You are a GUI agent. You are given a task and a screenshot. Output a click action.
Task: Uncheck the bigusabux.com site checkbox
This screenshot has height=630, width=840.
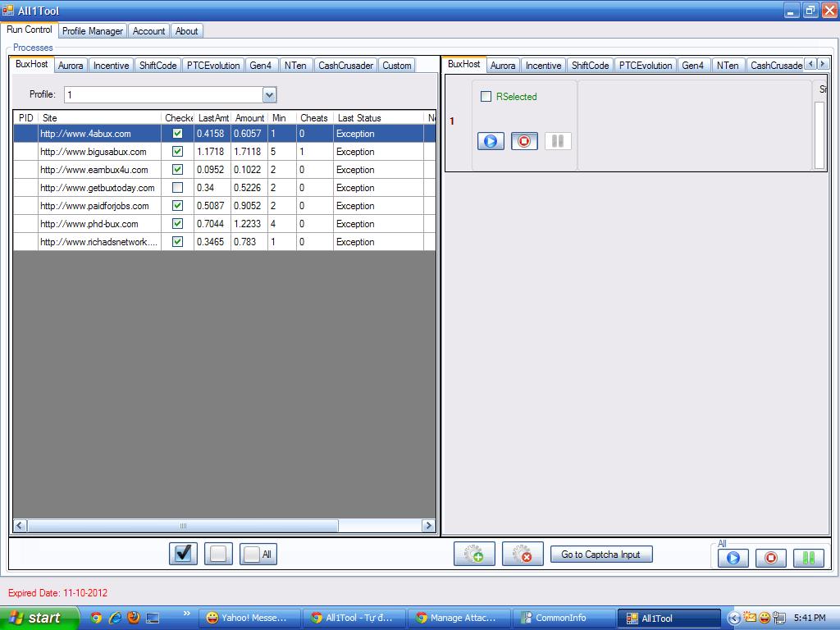pos(177,152)
